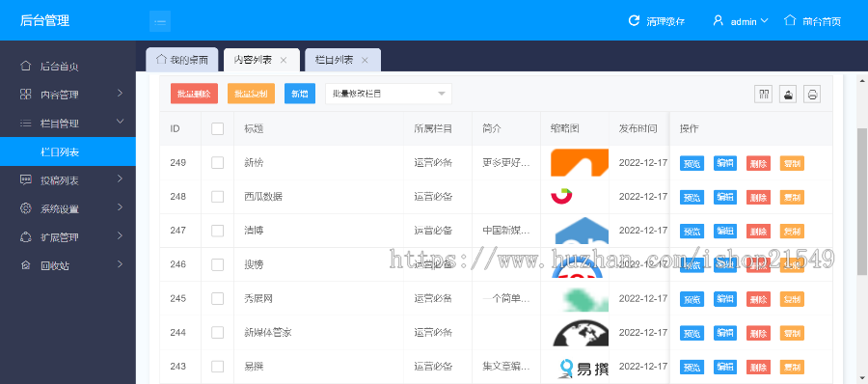Viewport: 868px width, 384px height.
Task: Collapse the 栏目管理 sidebar menu
Action: pos(121,122)
